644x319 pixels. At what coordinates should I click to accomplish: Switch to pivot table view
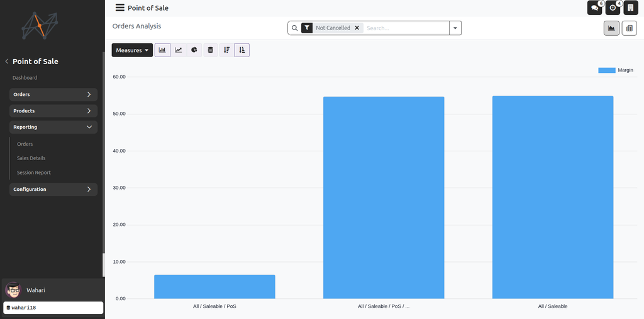point(629,28)
